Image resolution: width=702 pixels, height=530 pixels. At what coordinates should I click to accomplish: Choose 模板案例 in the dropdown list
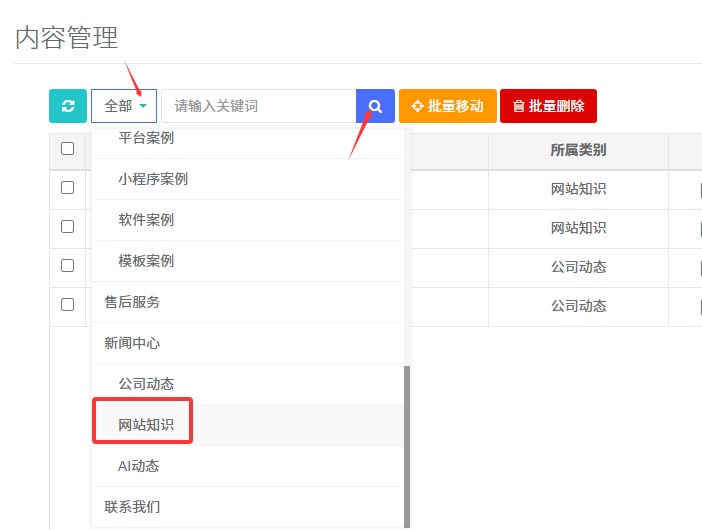(x=146, y=261)
